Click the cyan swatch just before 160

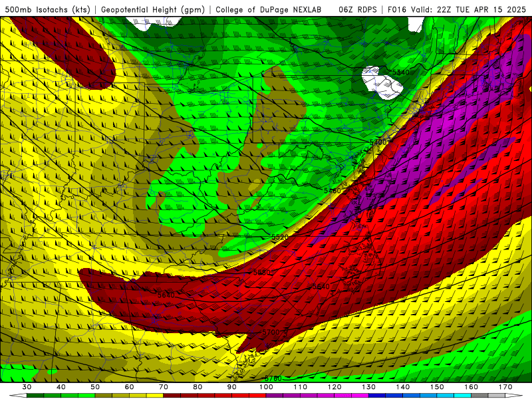(x=463, y=396)
